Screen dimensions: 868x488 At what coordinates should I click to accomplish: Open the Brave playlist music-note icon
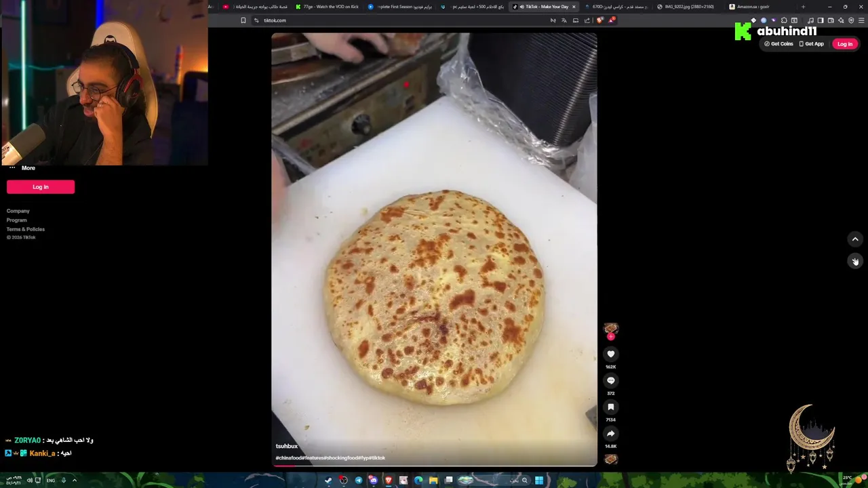tap(810, 20)
